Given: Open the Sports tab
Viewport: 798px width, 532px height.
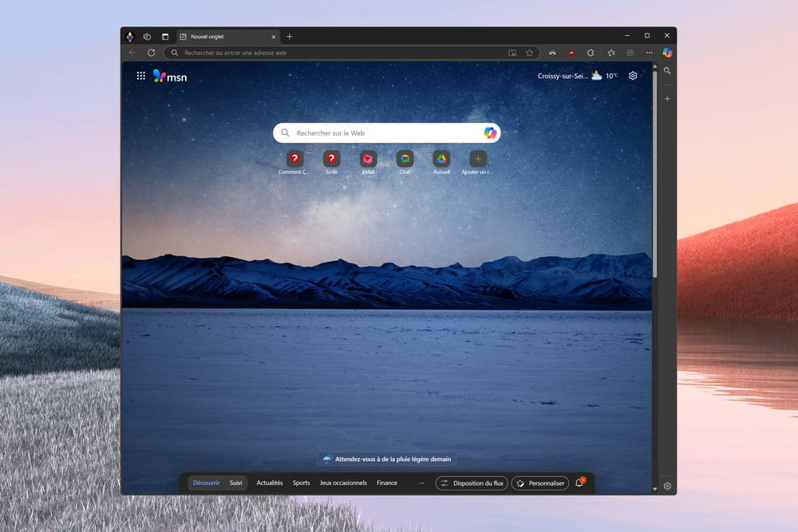Looking at the screenshot, I should 302,483.
